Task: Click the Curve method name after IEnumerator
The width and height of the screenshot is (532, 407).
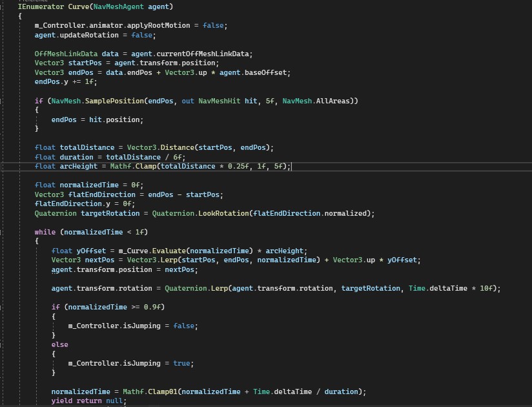Action: (79, 6)
